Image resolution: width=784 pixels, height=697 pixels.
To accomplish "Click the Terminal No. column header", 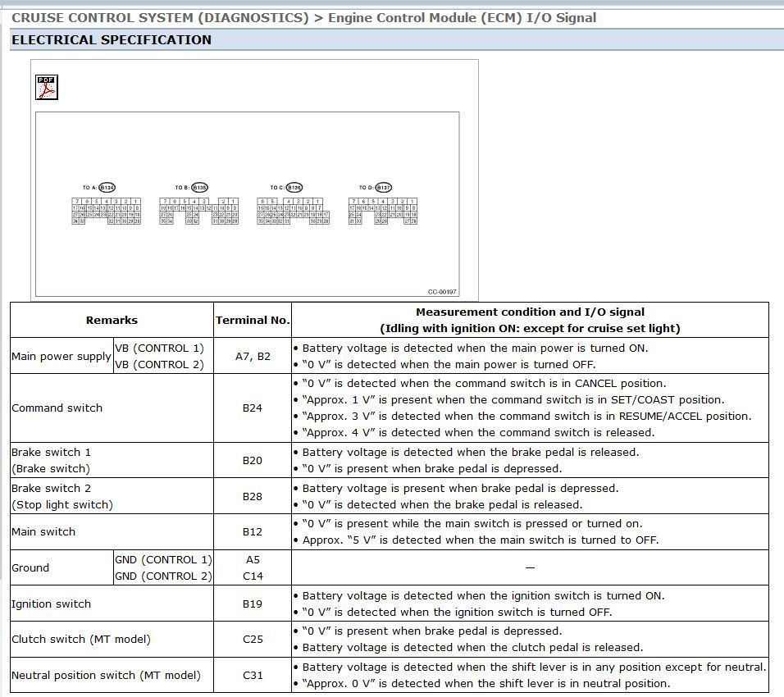I will pos(253,320).
